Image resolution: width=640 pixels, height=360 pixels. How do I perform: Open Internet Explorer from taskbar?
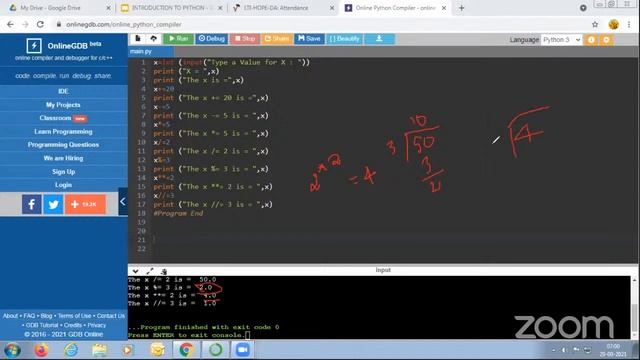pyautogui.click(x=71, y=350)
